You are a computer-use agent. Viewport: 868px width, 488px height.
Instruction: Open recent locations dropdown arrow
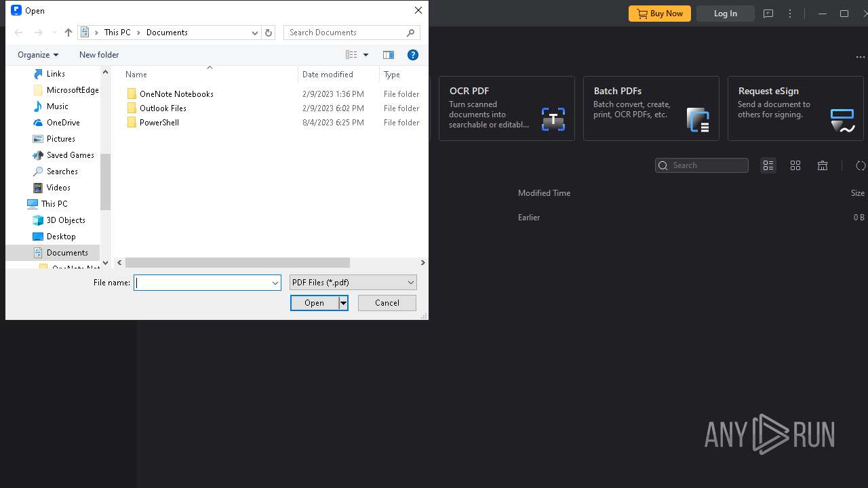tap(55, 33)
